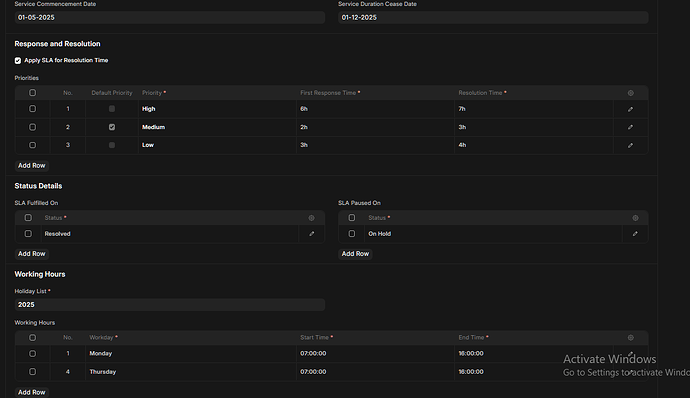Select the Low priority row checkbox
This screenshot has height=398, width=690.
coord(33,145)
